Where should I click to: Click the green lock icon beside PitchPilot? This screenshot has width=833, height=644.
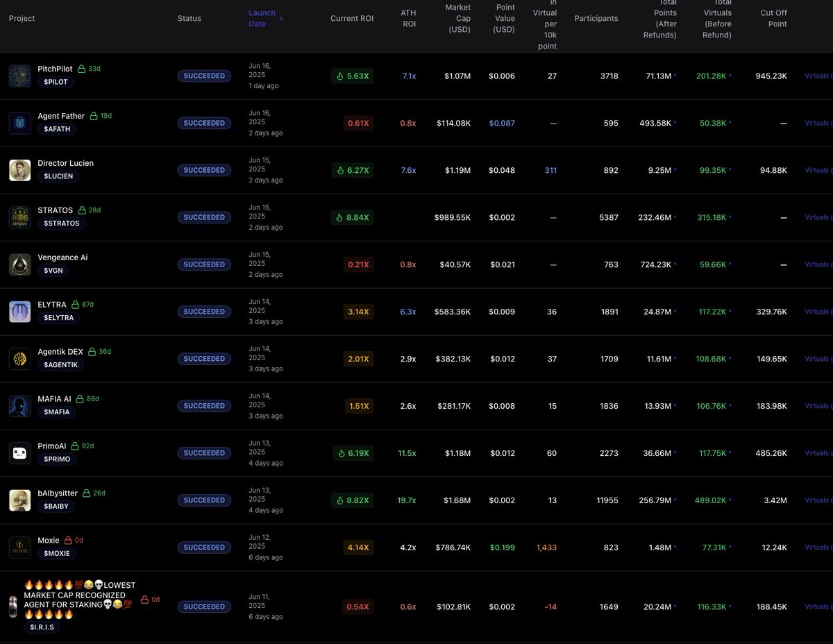point(81,69)
